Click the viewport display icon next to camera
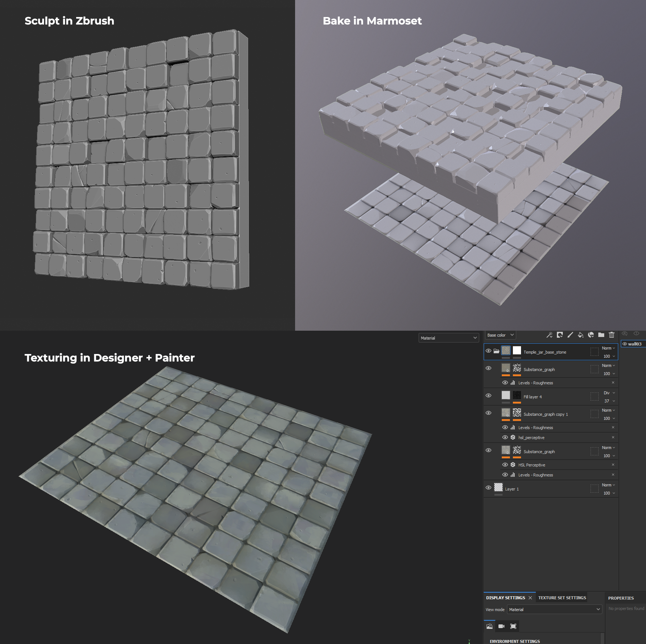Image resolution: width=646 pixels, height=644 pixels. point(513,626)
